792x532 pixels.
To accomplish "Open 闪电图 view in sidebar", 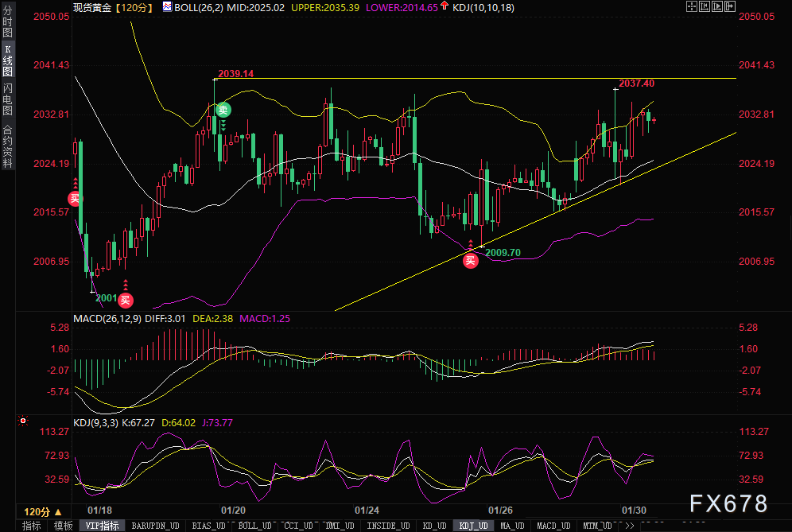I will pos(8,99).
